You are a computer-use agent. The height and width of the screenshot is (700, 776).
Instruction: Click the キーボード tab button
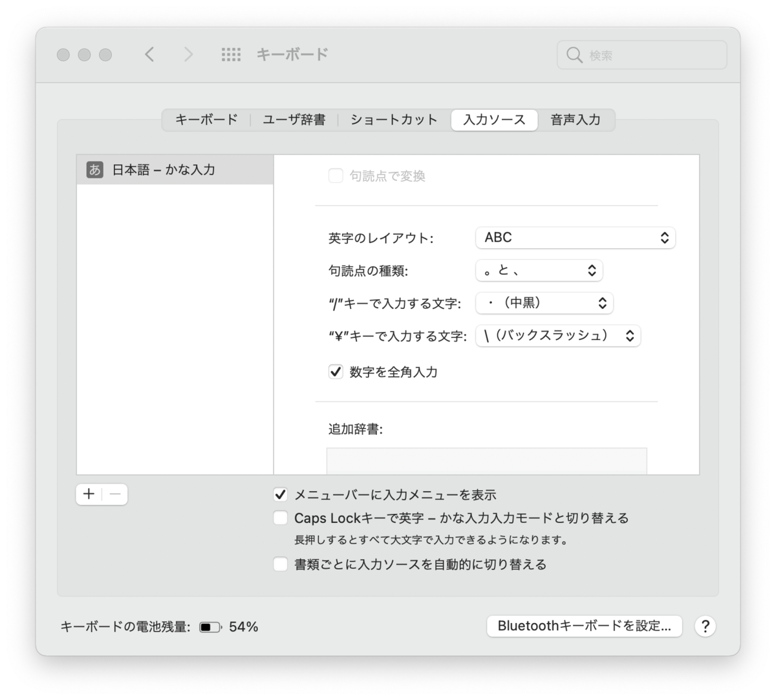pyautogui.click(x=206, y=120)
